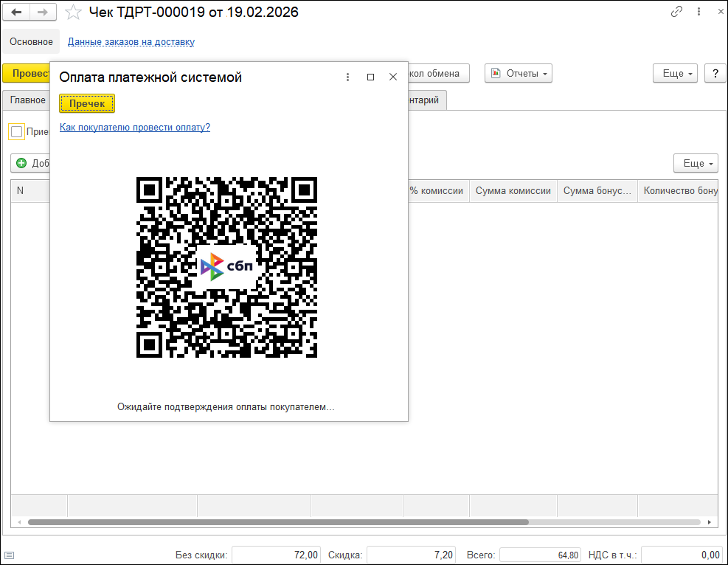Screen dimensions: 728x565
Task: Click the Пречек button
Action: coord(87,103)
